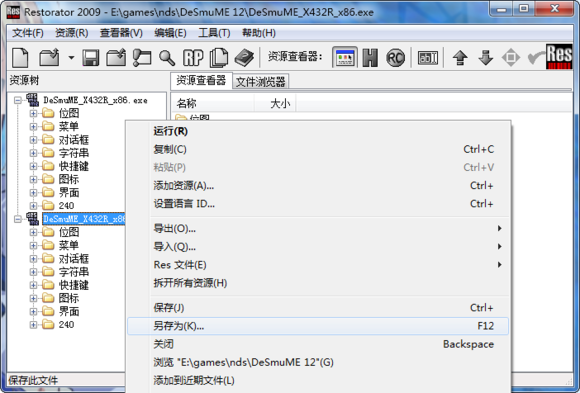Click the green down arrow icon

click(x=485, y=58)
